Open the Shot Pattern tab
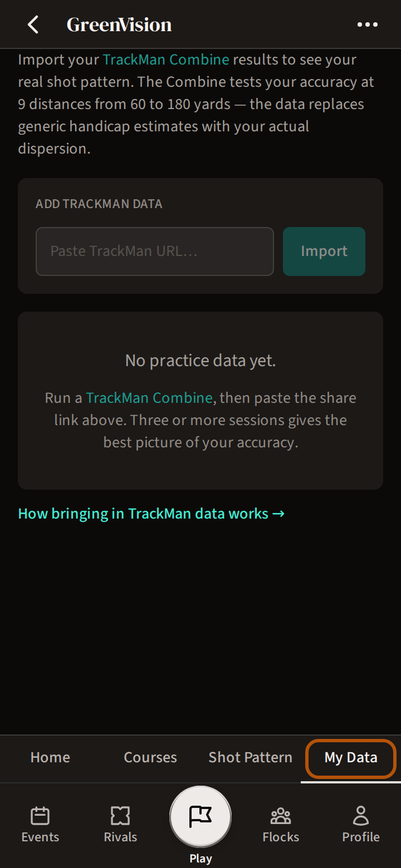The width and height of the screenshot is (401, 868). 251,757
